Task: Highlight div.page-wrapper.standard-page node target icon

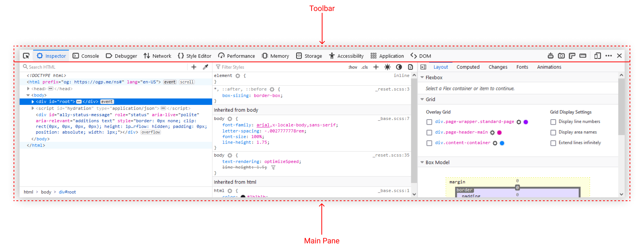Action: point(519,122)
